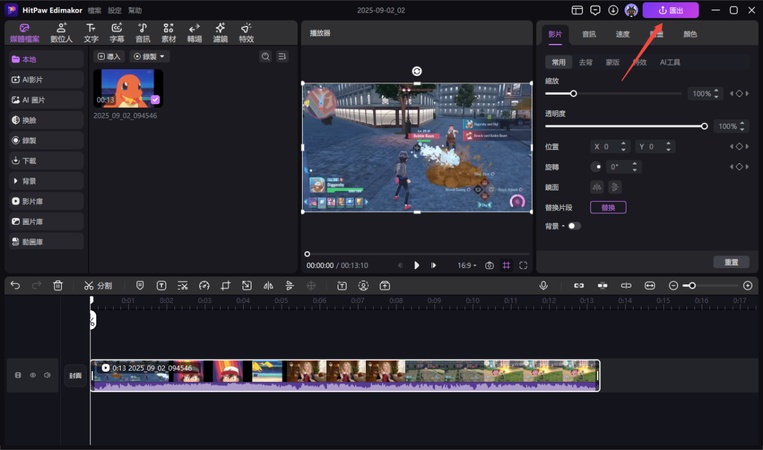Image resolution: width=763 pixels, height=450 pixels.
Task: Open the 特效 effects tool
Action: pyautogui.click(x=246, y=33)
